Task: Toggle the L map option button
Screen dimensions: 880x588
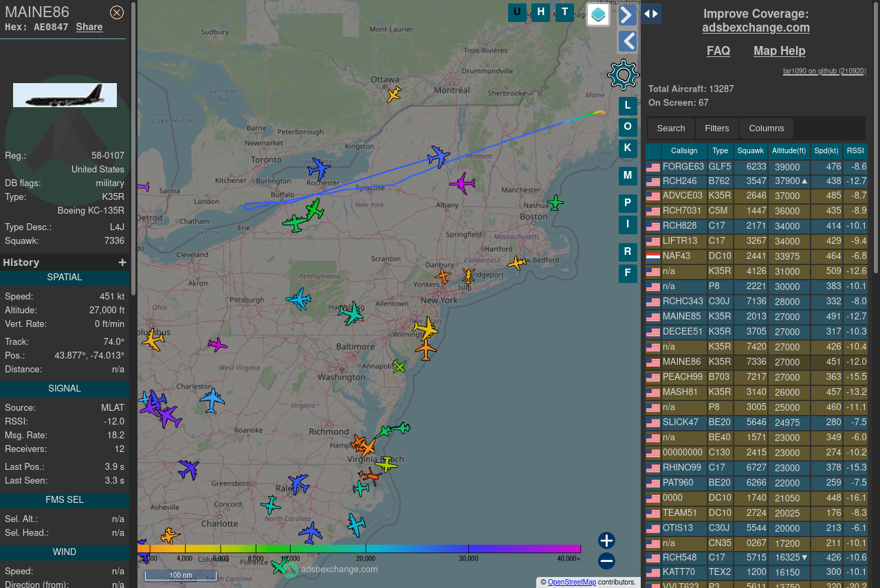Action: pyautogui.click(x=628, y=106)
